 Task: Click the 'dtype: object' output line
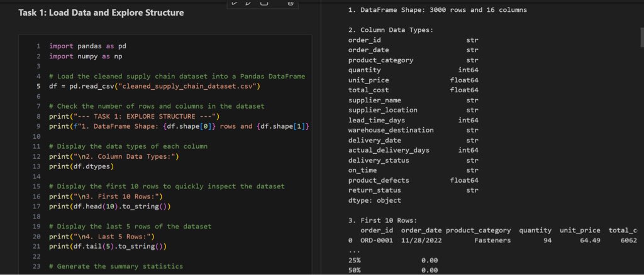[375, 200]
